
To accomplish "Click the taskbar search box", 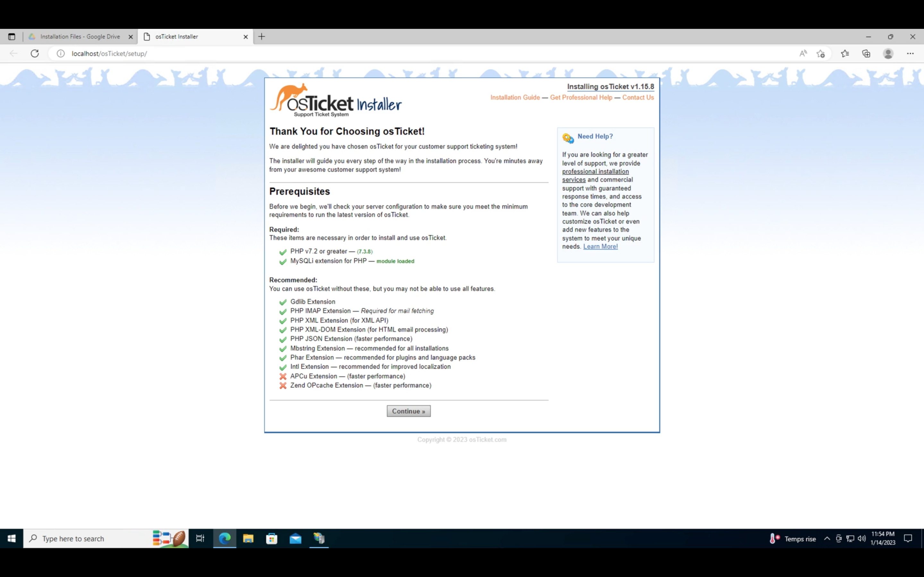I will click(88, 539).
